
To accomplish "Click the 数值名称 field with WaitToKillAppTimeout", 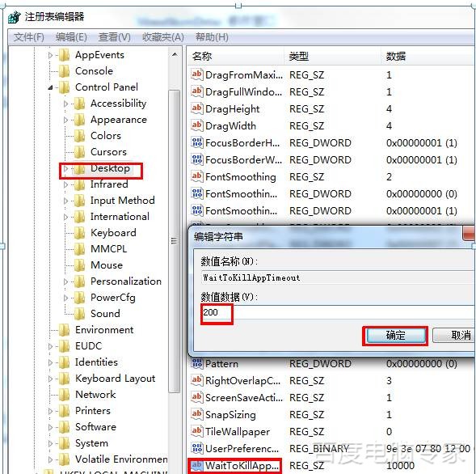I will tap(338, 277).
